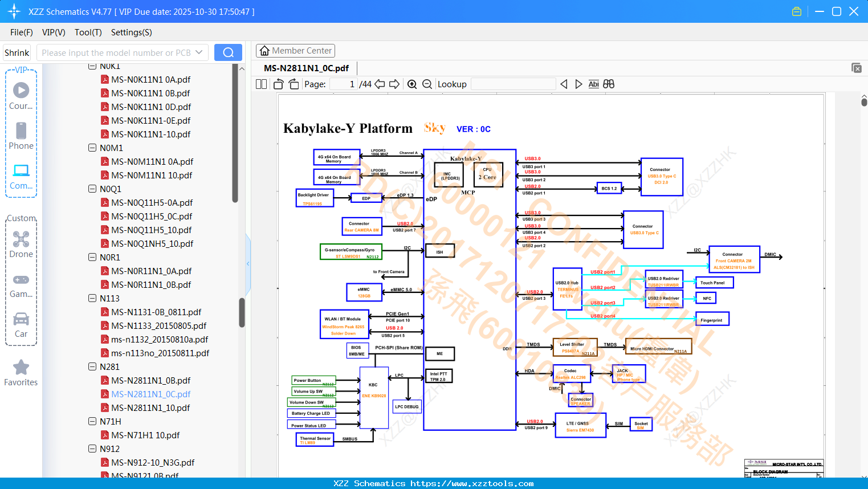
Task: Open MS-N1133_20150805.pdf
Action: 159,325
